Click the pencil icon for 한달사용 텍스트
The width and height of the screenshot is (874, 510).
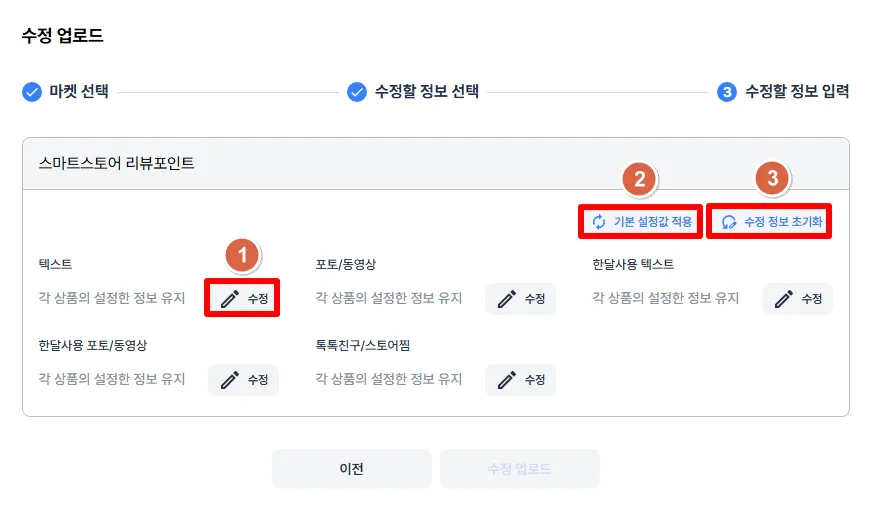[x=784, y=299]
